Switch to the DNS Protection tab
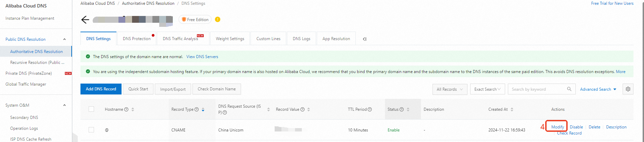The image size is (644, 142). 136,39
